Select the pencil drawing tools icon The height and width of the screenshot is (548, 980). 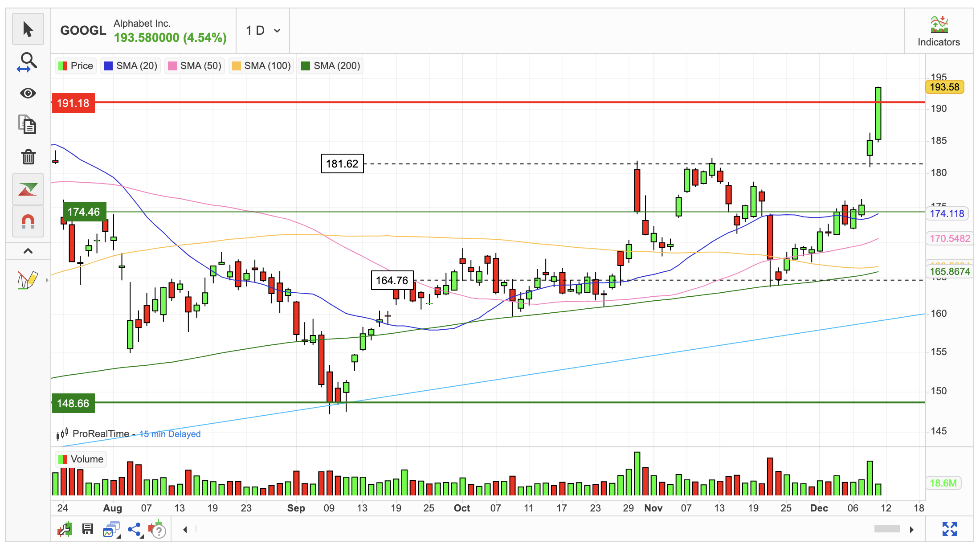(x=27, y=280)
